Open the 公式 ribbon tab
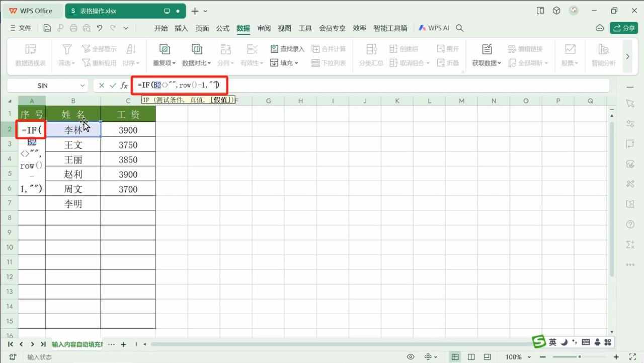Image resolution: width=644 pixels, height=363 pixels. coord(223,28)
